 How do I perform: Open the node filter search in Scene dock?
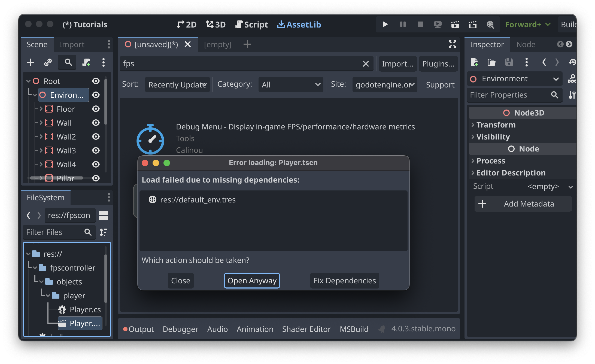(67, 62)
